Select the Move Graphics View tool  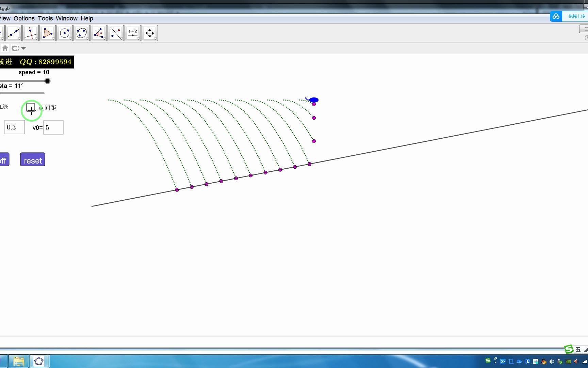[x=150, y=33]
